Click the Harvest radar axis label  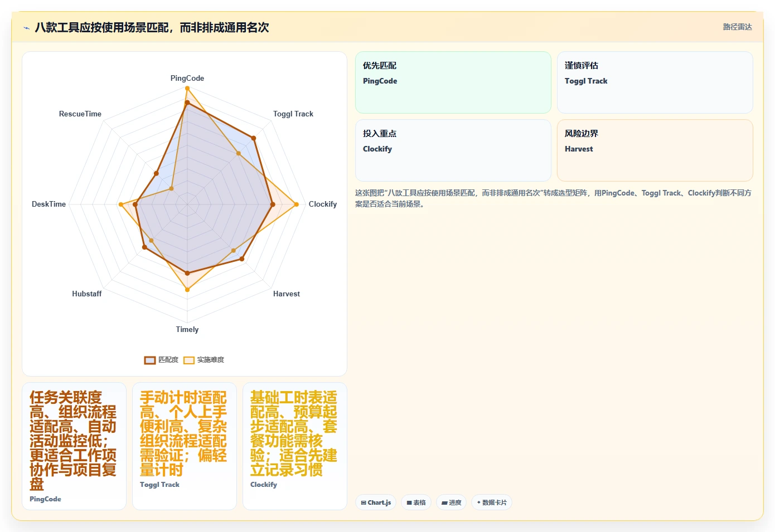point(287,294)
